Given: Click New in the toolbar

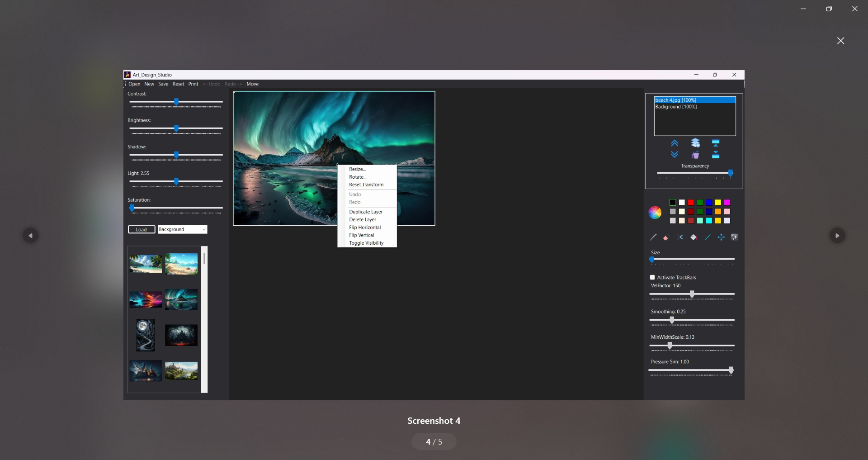Looking at the screenshot, I should [x=149, y=84].
